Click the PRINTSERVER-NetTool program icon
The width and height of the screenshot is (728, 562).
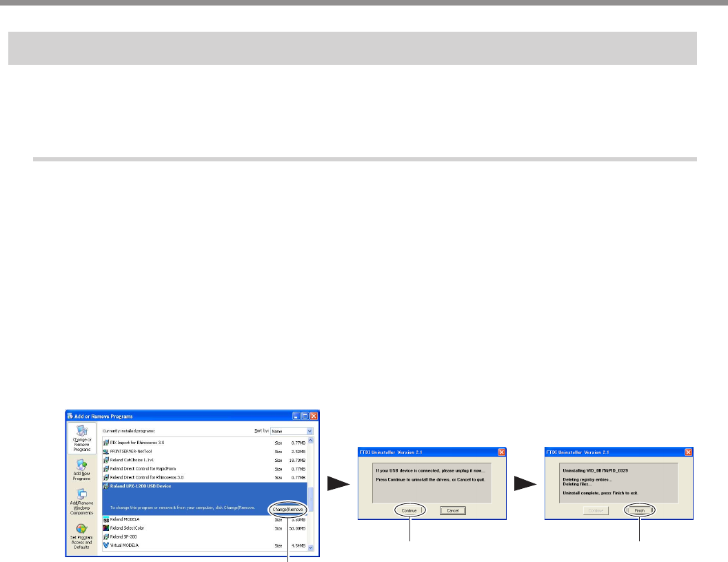coord(106,452)
